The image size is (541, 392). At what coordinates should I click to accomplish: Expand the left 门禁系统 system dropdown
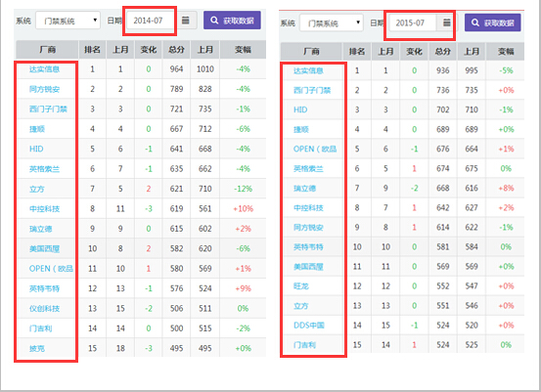tap(68, 21)
